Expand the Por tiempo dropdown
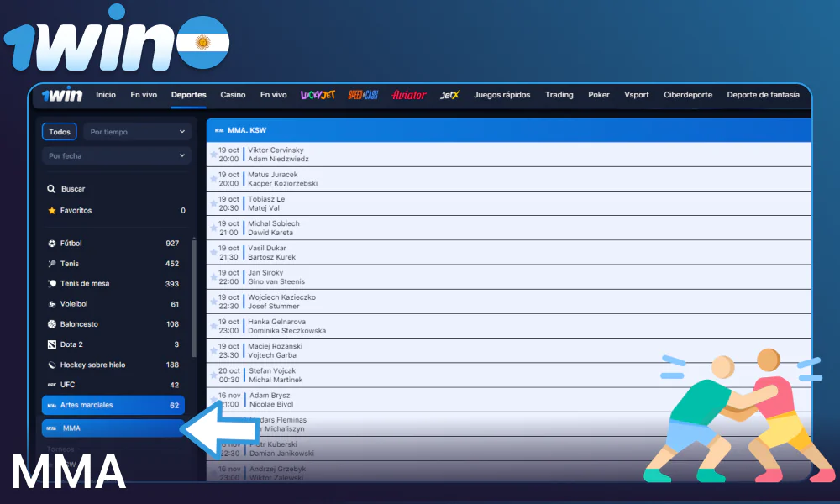Image resolution: width=840 pixels, height=504 pixels. pyautogui.click(x=137, y=131)
